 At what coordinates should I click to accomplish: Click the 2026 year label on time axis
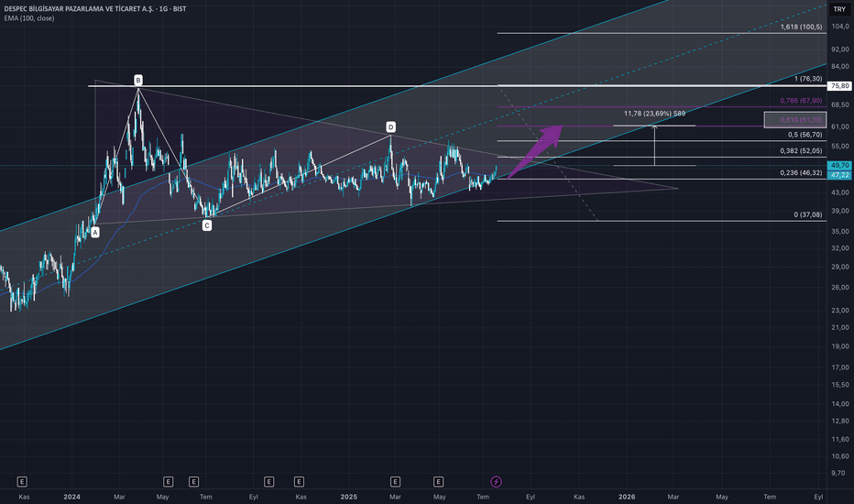click(x=627, y=497)
